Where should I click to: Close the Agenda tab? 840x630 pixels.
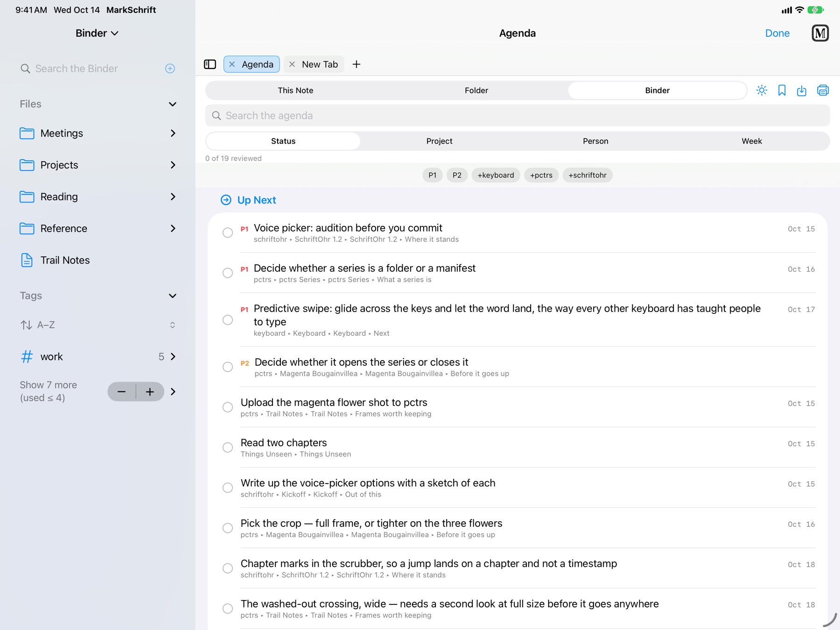click(x=232, y=64)
